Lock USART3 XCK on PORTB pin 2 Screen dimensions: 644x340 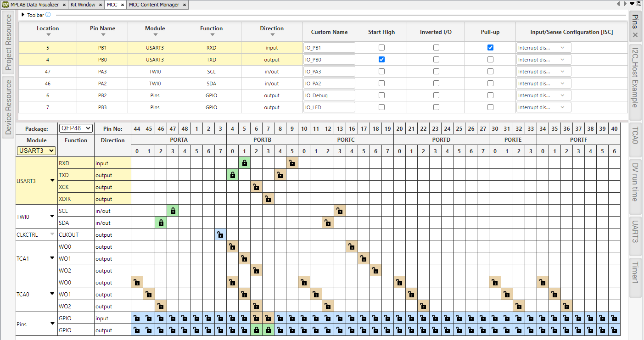[x=256, y=187]
